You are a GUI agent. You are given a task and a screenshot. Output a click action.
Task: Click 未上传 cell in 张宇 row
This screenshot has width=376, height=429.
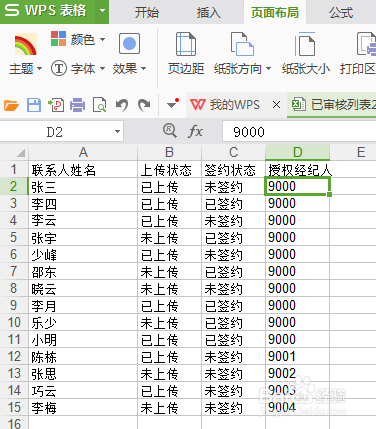(169, 237)
